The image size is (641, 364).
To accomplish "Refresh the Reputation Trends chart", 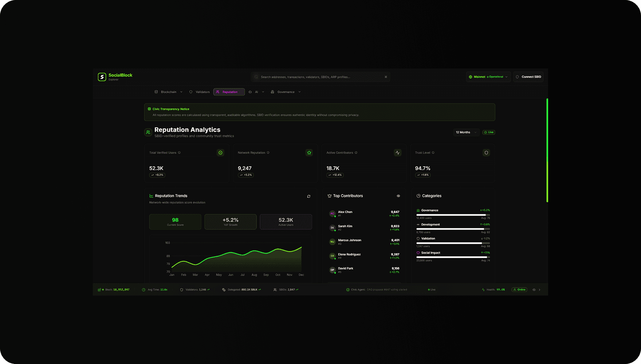I will pos(309,196).
